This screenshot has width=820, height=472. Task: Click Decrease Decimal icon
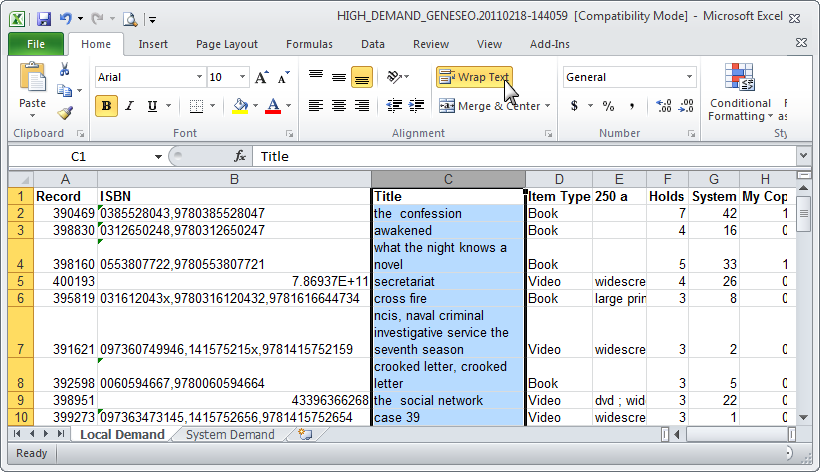[x=686, y=106]
